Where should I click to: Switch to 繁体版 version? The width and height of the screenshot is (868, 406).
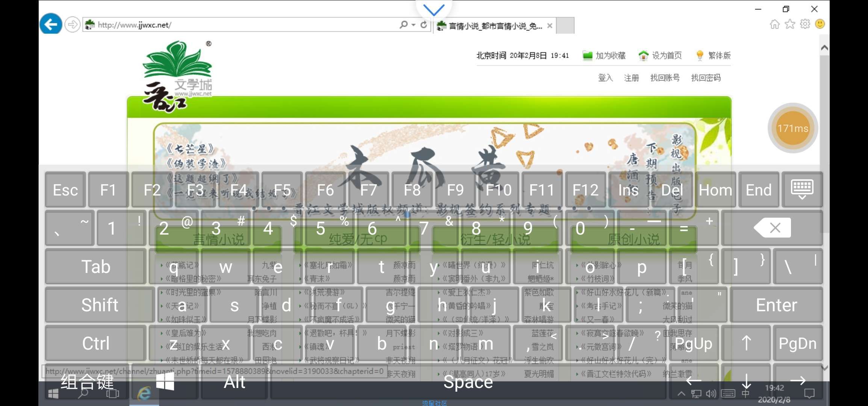[714, 56]
